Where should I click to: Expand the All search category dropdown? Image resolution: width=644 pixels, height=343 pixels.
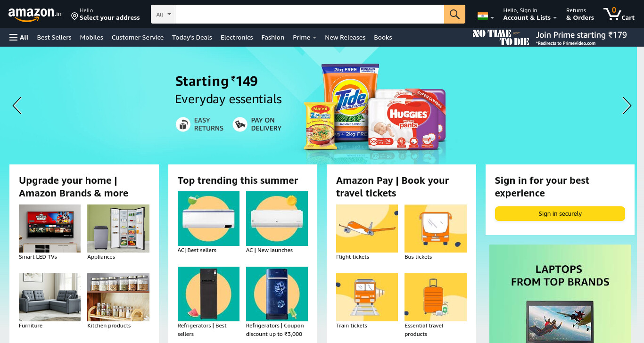click(163, 14)
